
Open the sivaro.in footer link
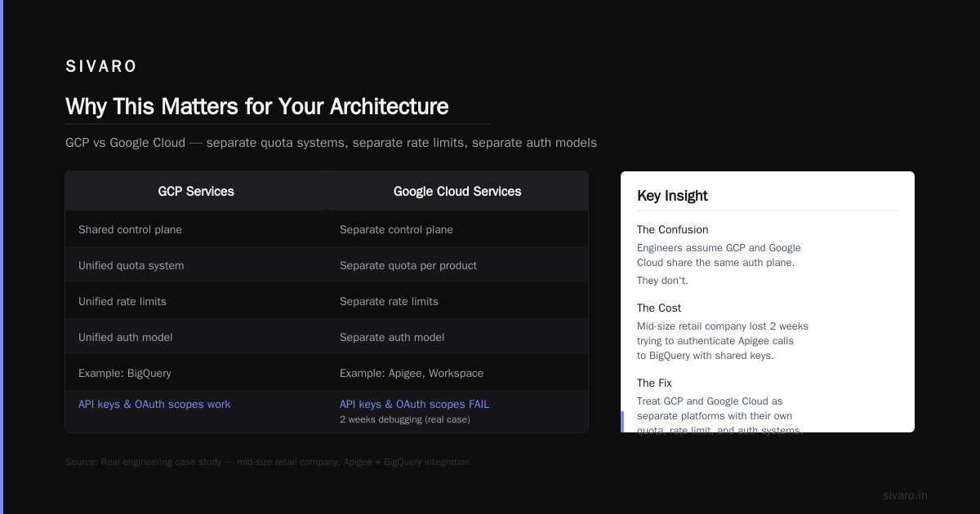pyautogui.click(x=905, y=495)
